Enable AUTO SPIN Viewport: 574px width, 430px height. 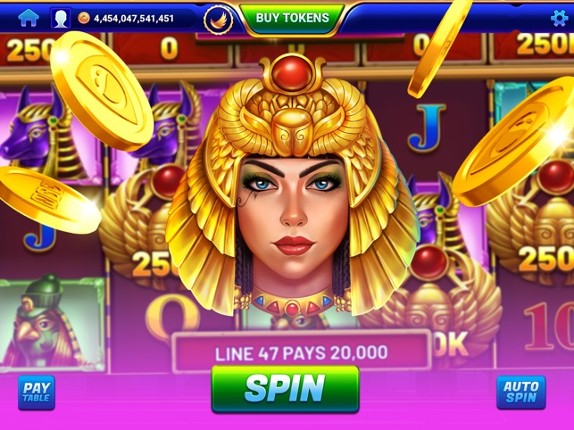pyautogui.click(x=521, y=392)
